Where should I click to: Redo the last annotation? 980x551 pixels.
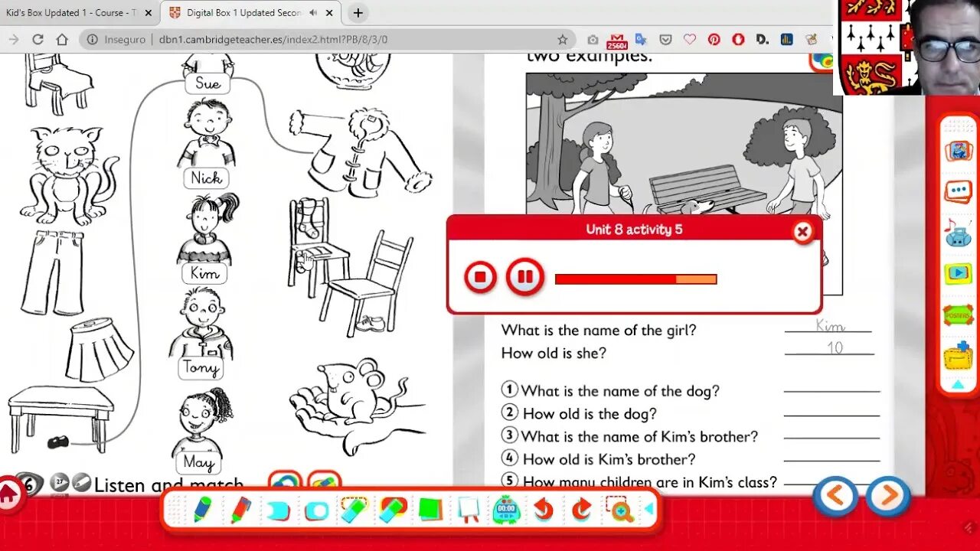pos(582,510)
